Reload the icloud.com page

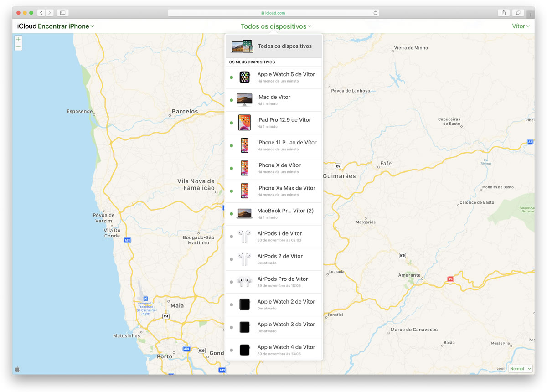(376, 13)
